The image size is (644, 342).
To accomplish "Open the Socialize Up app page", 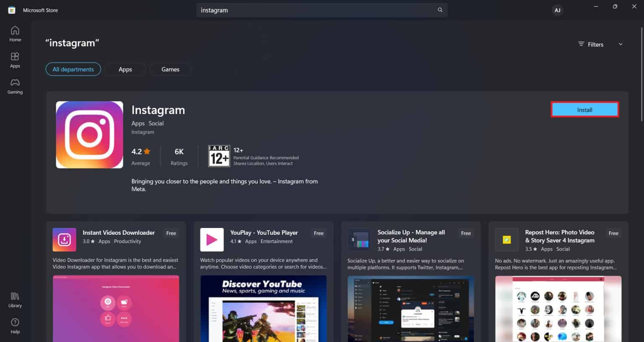I will [x=411, y=236].
